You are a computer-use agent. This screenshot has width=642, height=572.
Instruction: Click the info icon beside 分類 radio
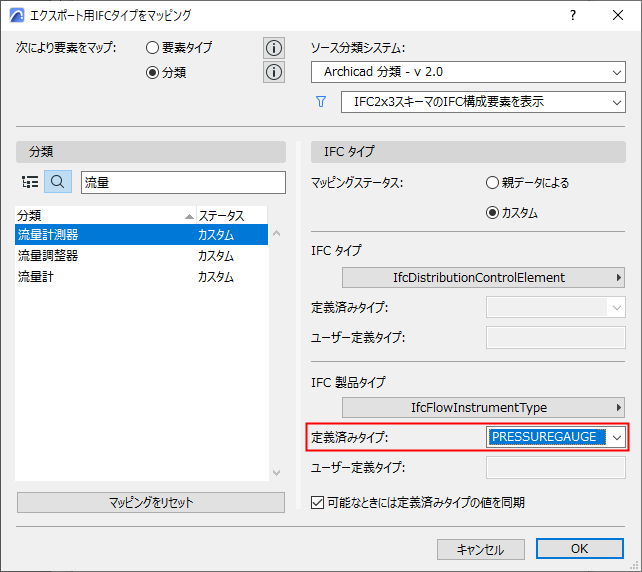[274, 72]
